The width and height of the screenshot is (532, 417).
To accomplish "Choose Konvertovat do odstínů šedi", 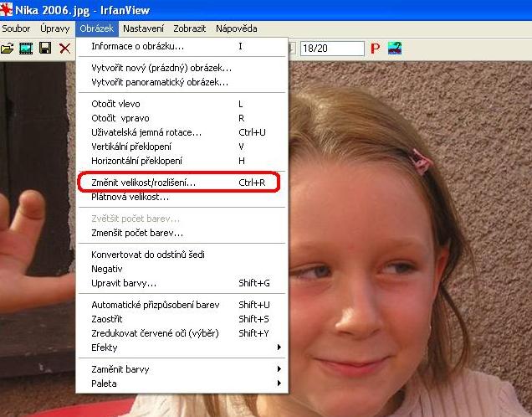I will coord(182,255).
